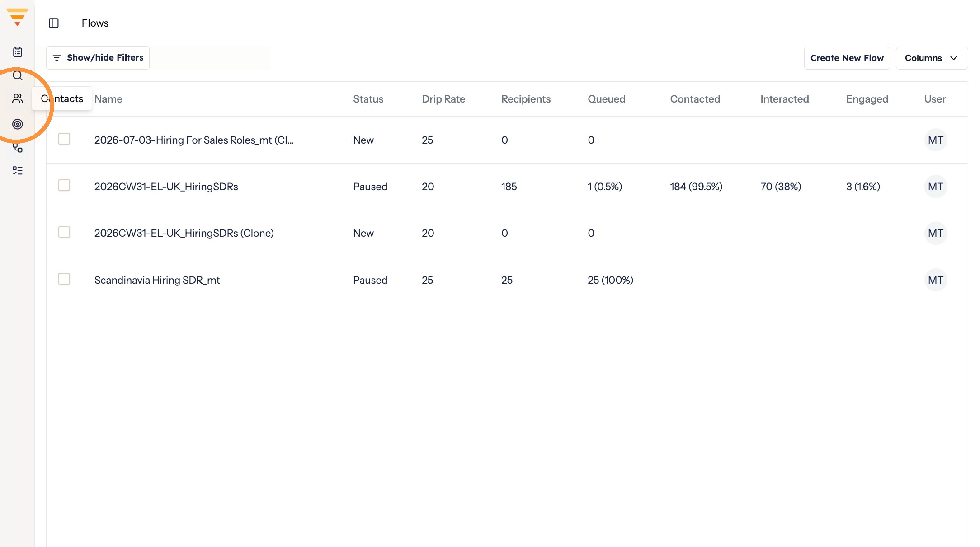The width and height of the screenshot is (980, 547).
Task: Open the target icon in sidebar
Action: 18,124
